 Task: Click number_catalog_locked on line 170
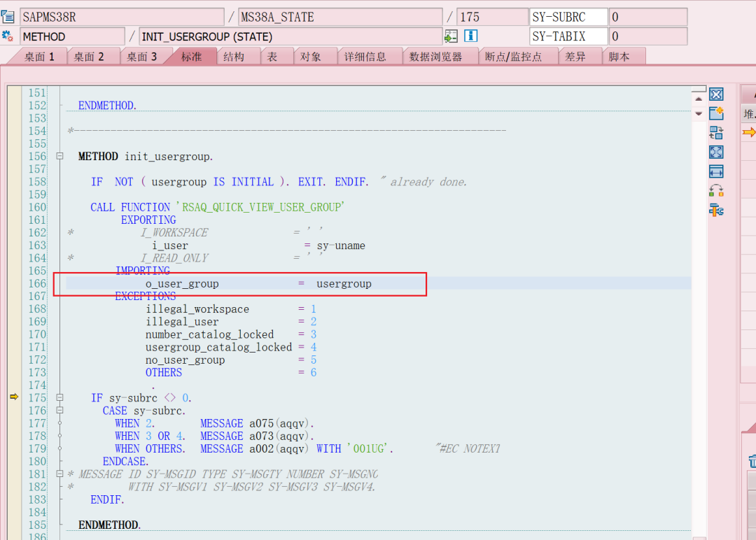click(210, 334)
